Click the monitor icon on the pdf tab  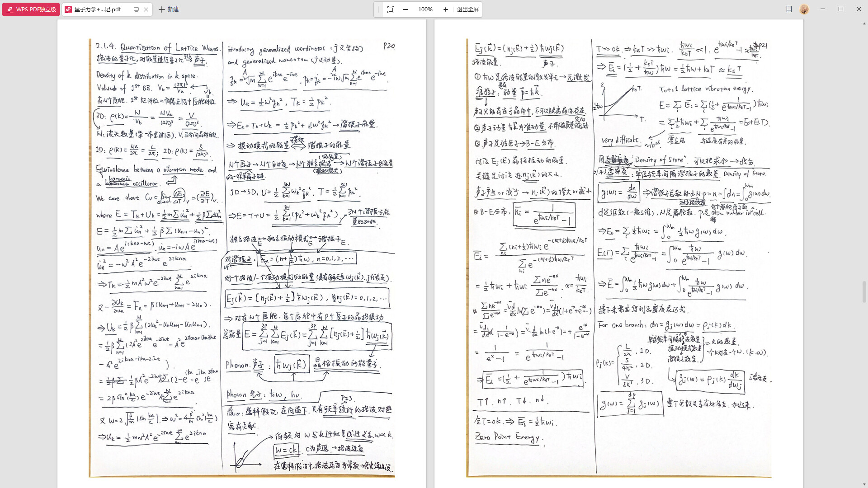136,9
